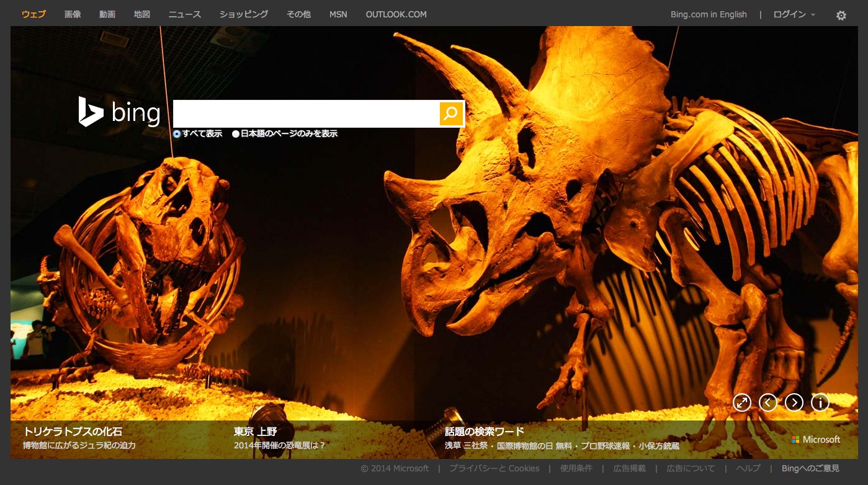The height and width of the screenshot is (485, 868).
Task: Show image info with the i icon
Action: click(x=820, y=403)
